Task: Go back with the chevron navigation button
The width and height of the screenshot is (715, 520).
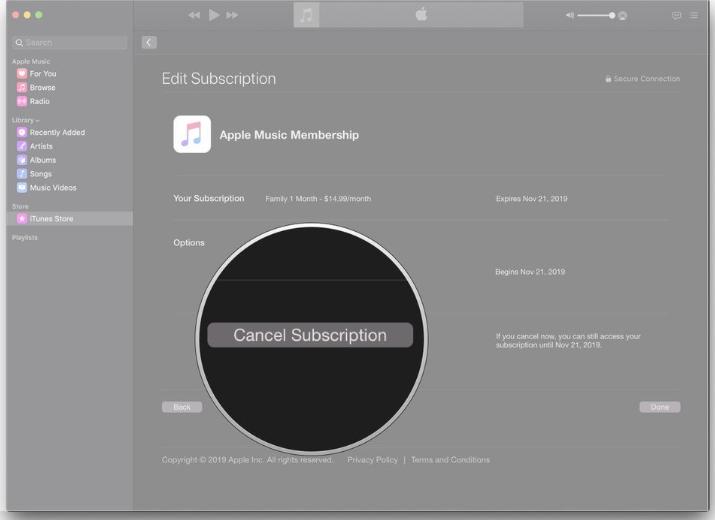Action: click(x=149, y=42)
